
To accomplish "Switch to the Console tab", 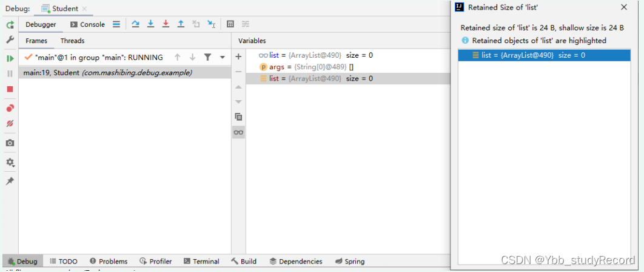I will (88, 24).
